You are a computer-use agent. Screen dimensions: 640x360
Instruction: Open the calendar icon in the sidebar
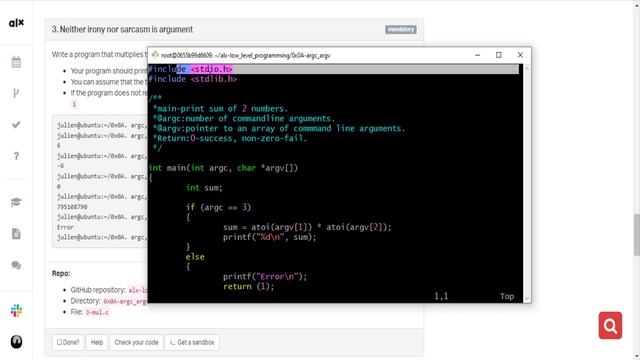pyautogui.click(x=16, y=62)
